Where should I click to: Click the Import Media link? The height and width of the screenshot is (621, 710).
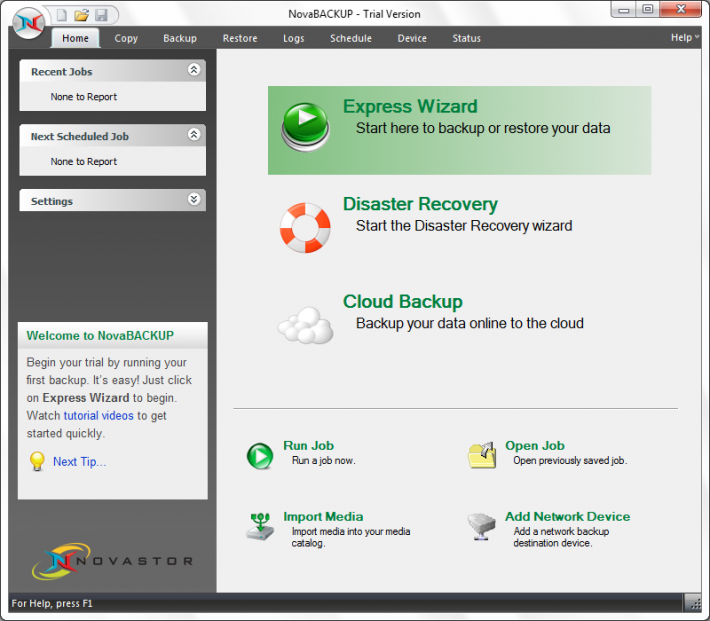point(323,517)
